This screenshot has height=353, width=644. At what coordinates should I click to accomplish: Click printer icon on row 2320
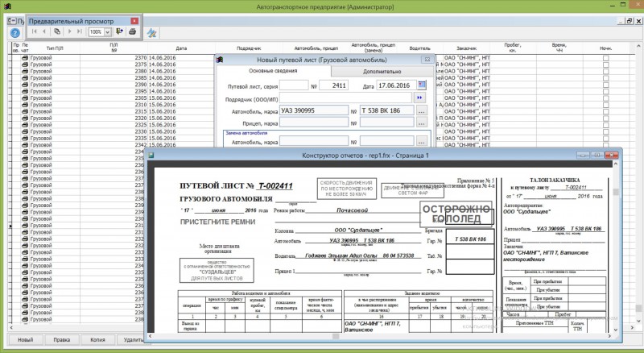point(25,118)
